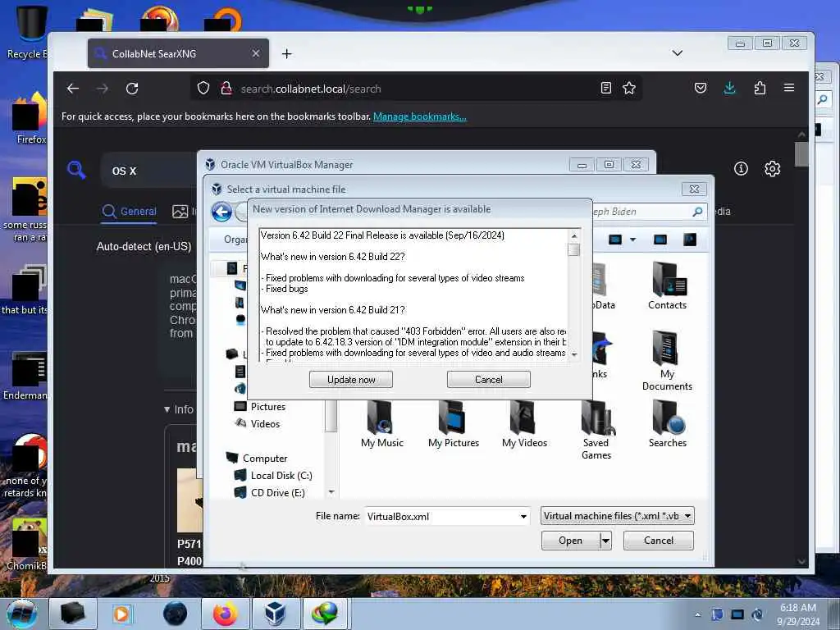Click Update now in IDM dialog
840x630 pixels.
[x=351, y=379]
